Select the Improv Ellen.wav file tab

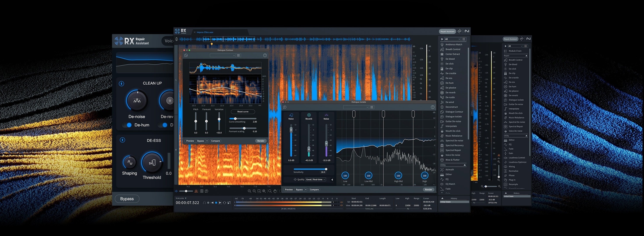click(205, 32)
